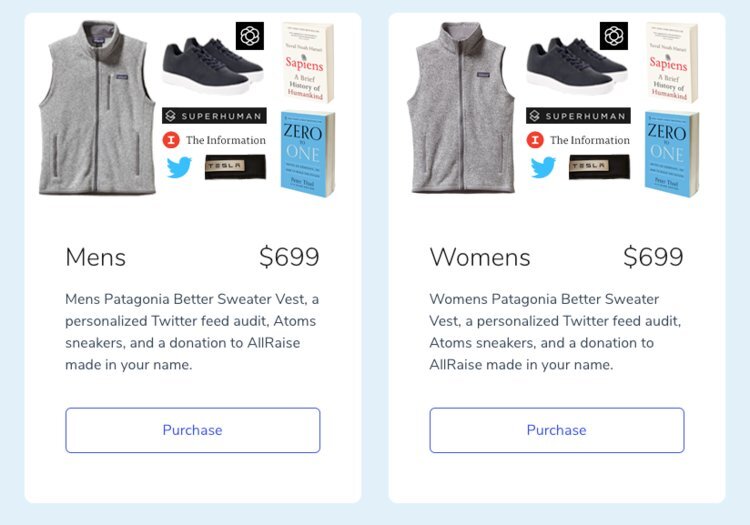Click the Zero to One book in Womens card
This screenshot has width=750, height=525.
pos(672,154)
